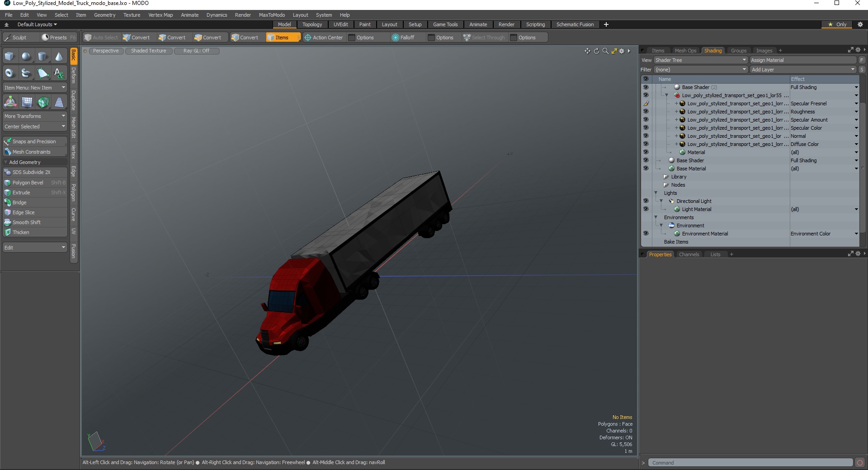Toggle visibility of Base Material
The width and height of the screenshot is (868, 470).
click(646, 169)
